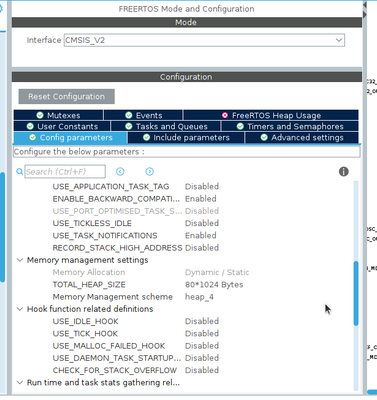Click the parameter list vertical scrollbar thumb

click(356, 293)
